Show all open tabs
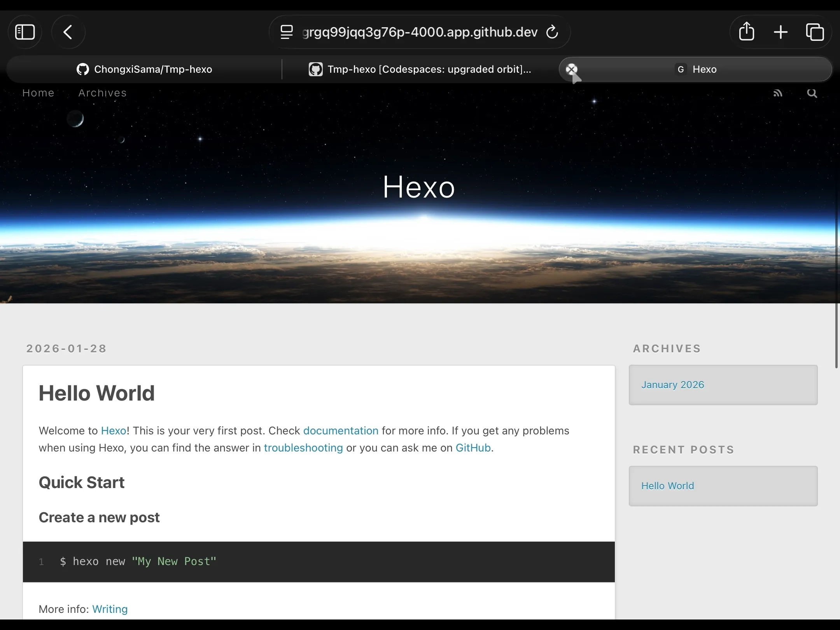Screen dimensions: 840x630 (815, 31)
